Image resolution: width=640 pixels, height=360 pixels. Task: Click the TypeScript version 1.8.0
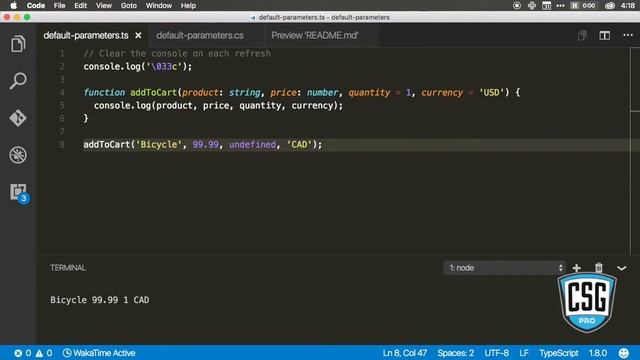click(598, 353)
